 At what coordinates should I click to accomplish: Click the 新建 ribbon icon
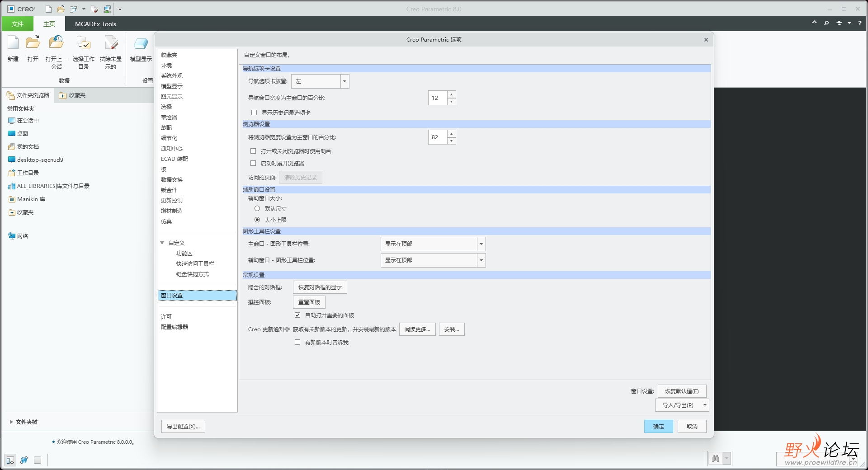pos(13,43)
